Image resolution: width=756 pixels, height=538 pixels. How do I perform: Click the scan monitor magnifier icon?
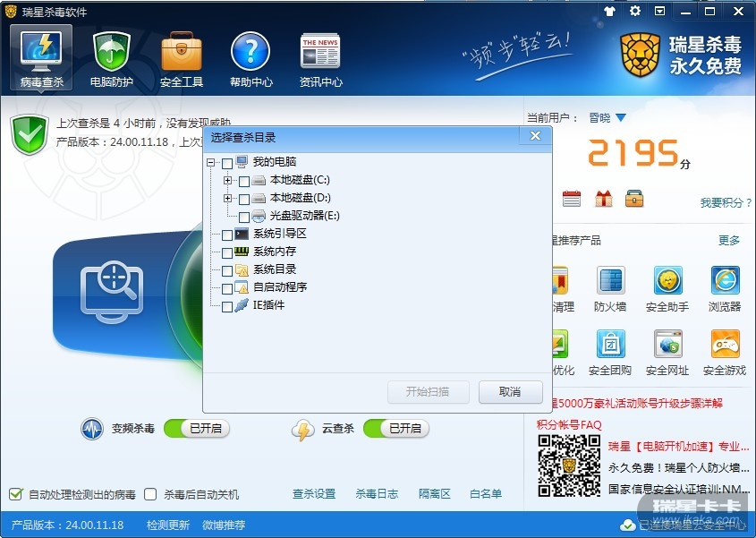point(112,292)
